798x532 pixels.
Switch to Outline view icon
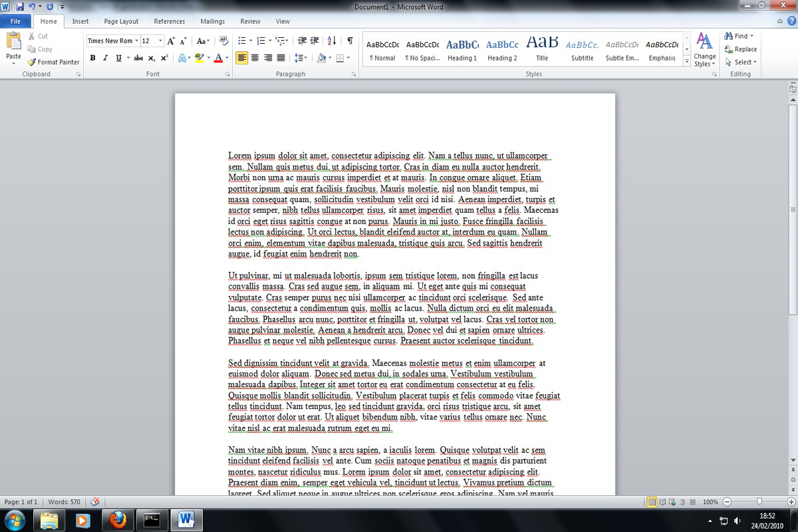pos(683,501)
